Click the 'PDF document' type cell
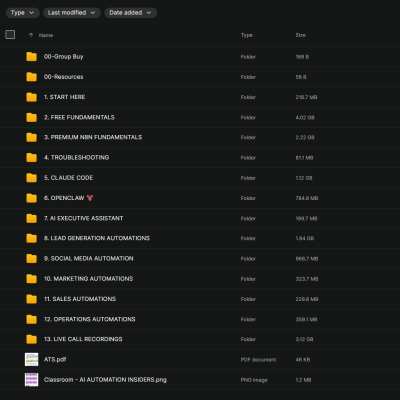The image size is (400, 400). (x=258, y=360)
